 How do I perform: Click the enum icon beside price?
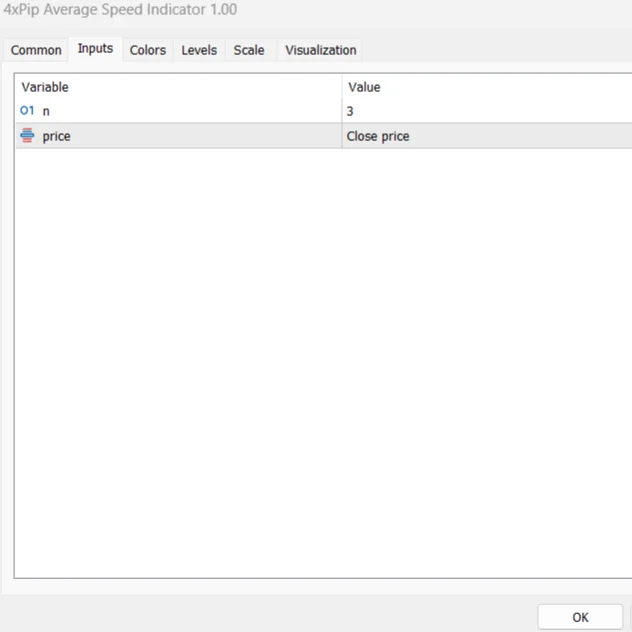[27, 136]
